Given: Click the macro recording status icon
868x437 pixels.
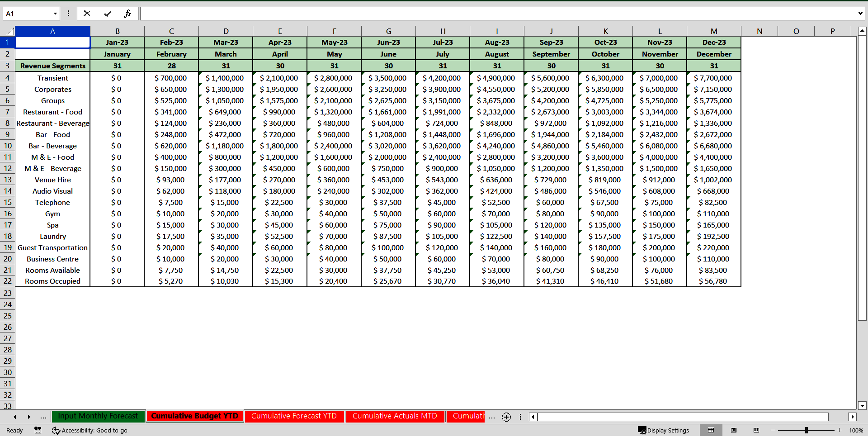Looking at the screenshot, I should [x=38, y=430].
